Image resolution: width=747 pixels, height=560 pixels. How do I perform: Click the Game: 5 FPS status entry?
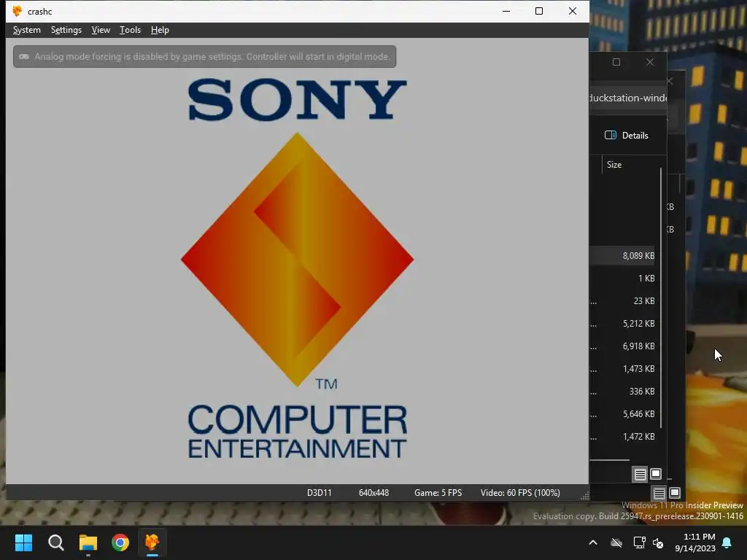[x=438, y=493]
